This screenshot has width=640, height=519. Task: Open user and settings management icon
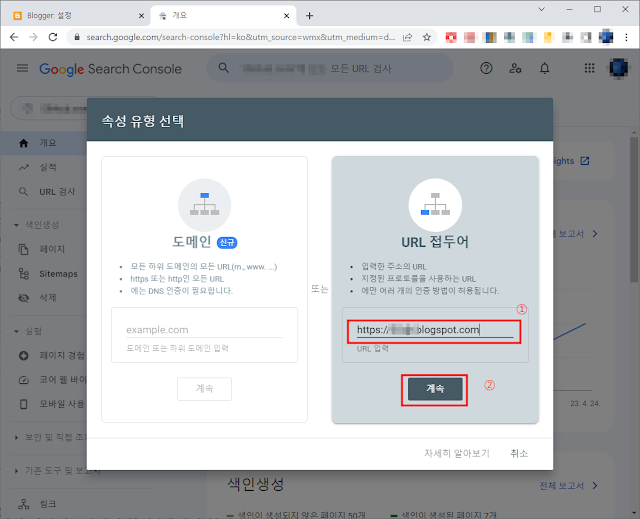pos(515,68)
